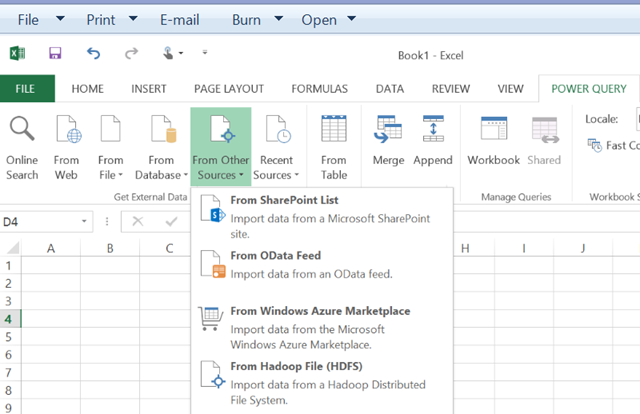Click the Fast Combine icon

(x=594, y=145)
